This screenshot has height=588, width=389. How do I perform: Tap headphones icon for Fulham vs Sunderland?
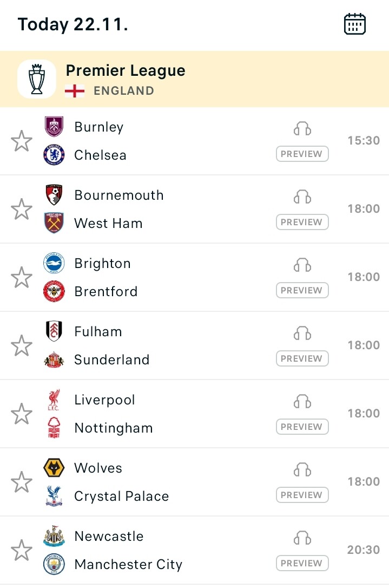point(302,333)
